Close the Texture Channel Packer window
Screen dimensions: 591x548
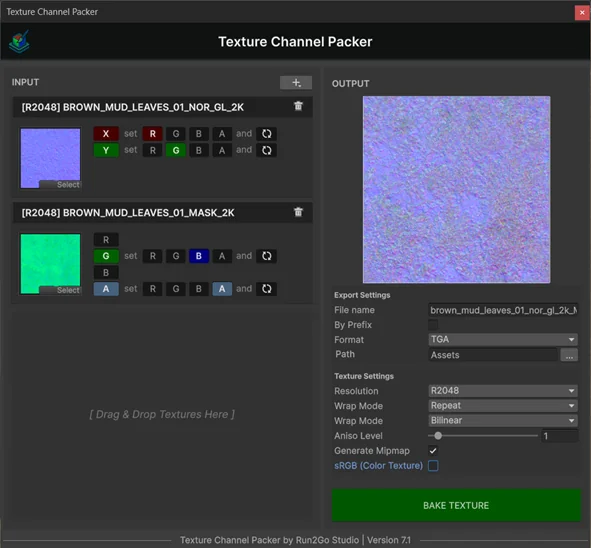click(582, 12)
